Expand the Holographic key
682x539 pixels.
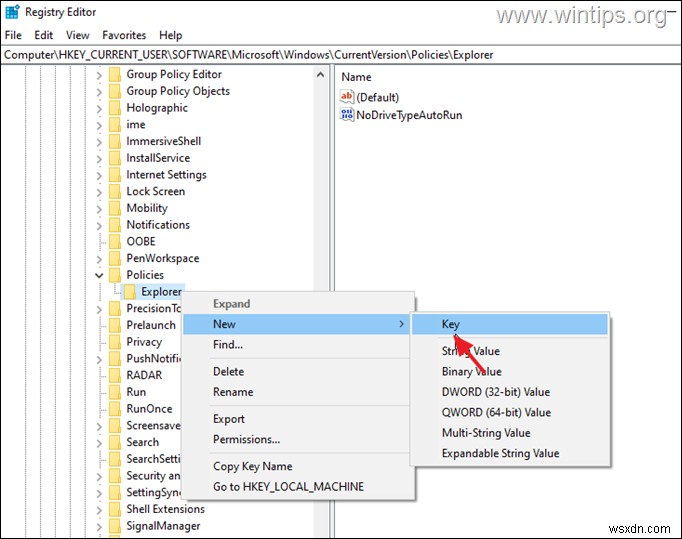99,109
